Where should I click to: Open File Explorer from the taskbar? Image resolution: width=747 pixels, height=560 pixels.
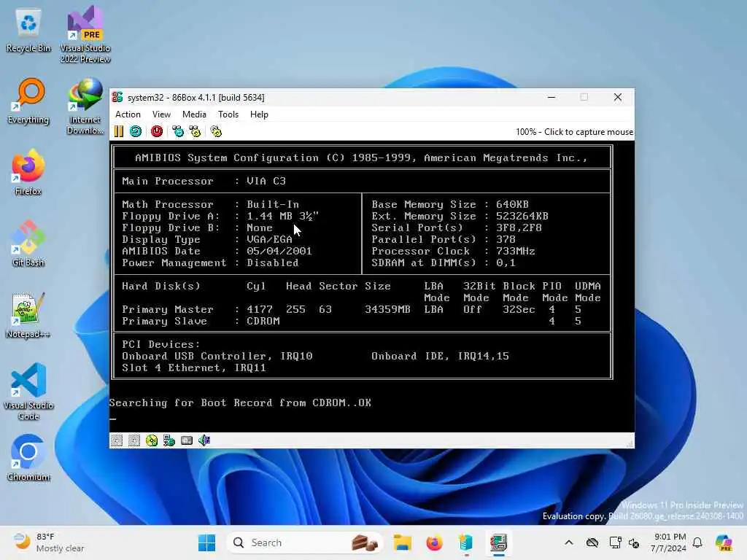402,542
